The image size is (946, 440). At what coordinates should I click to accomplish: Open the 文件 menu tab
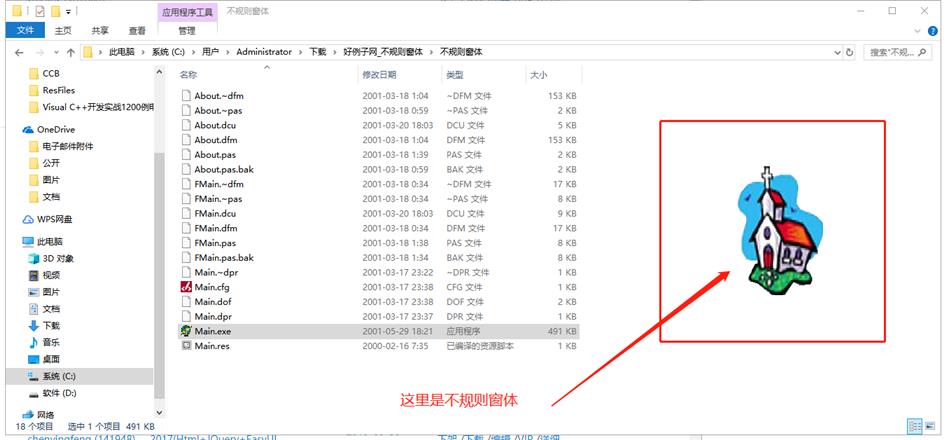pyautogui.click(x=23, y=31)
